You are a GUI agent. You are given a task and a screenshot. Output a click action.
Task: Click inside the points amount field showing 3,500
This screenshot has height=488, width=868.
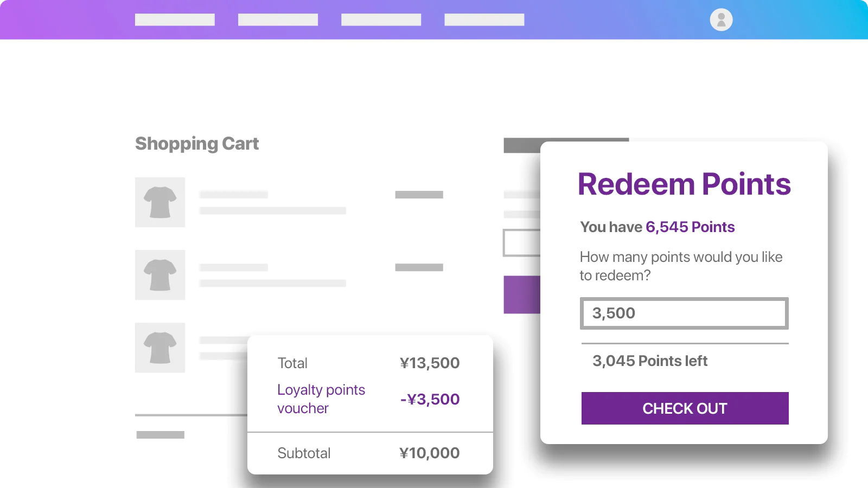[x=684, y=313]
